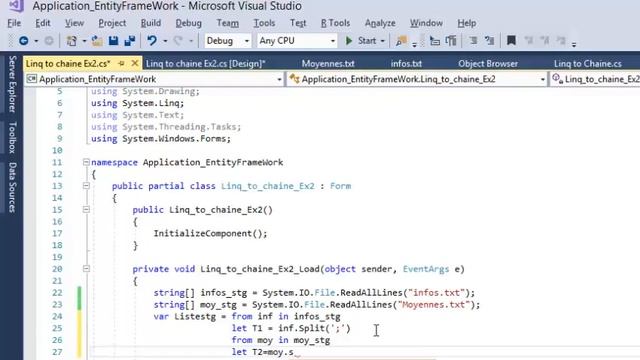Click the Start debugging button label
The height and width of the screenshot is (360, 640).
[367, 40]
